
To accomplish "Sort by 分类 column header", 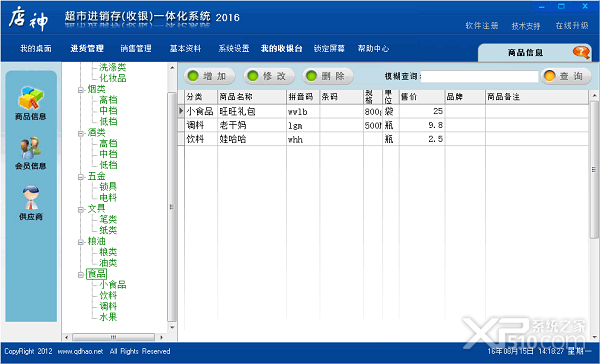I will 201,97.
